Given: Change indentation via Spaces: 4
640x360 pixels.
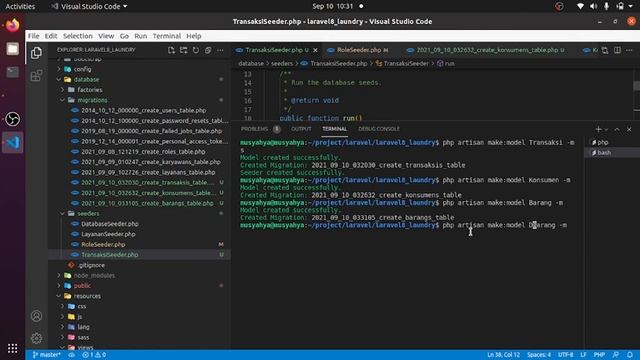Looking at the screenshot, I should [x=539, y=355].
